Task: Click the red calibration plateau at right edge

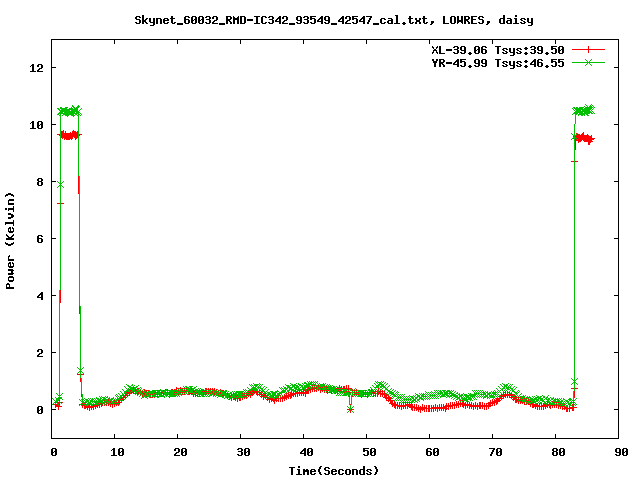Action: (x=584, y=138)
